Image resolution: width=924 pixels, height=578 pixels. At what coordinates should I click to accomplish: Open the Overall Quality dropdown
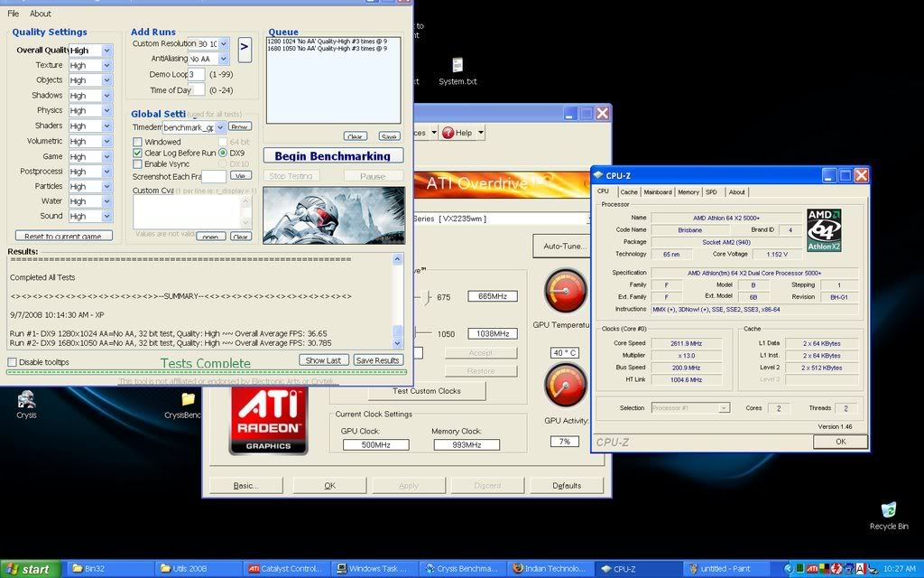[106, 51]
